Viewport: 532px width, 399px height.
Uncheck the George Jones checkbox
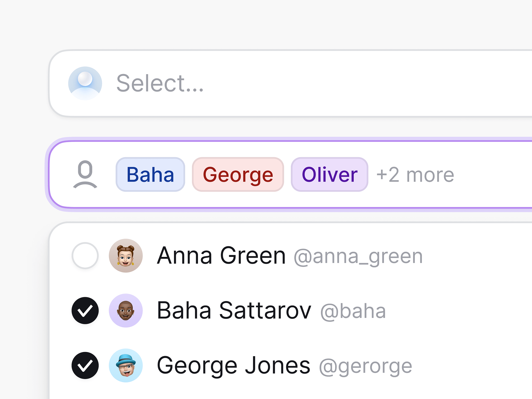tap(85, 365)
